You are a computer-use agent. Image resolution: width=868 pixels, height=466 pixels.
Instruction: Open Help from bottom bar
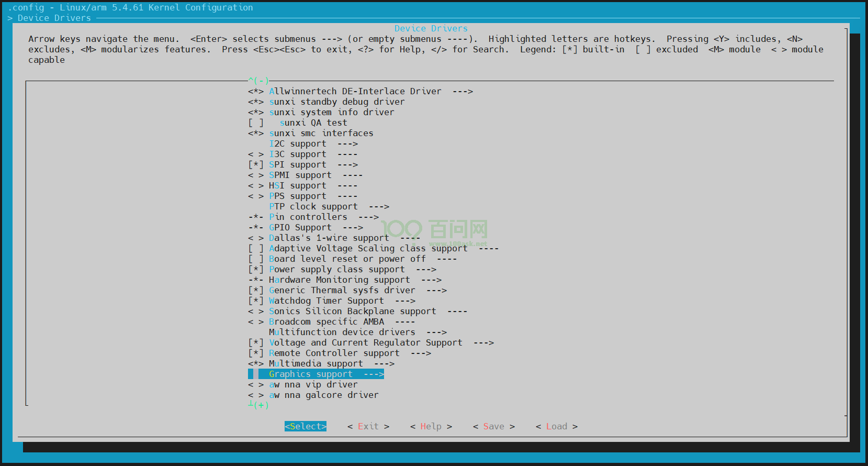[431, 427]
